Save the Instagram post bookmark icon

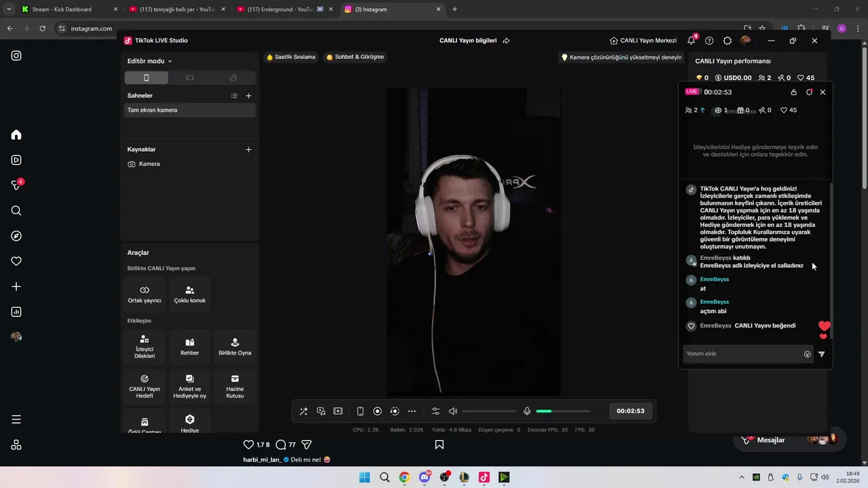click(x=439, y=445)
